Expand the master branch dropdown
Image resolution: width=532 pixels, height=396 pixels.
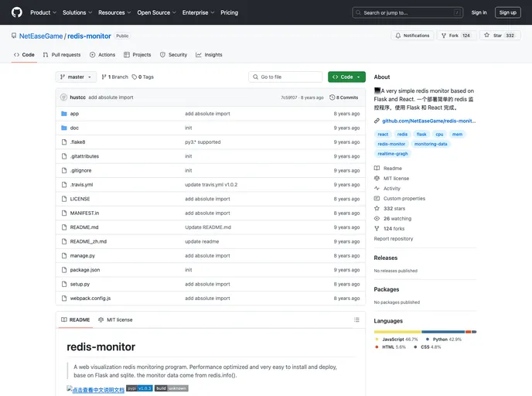[x=76, y=77]
